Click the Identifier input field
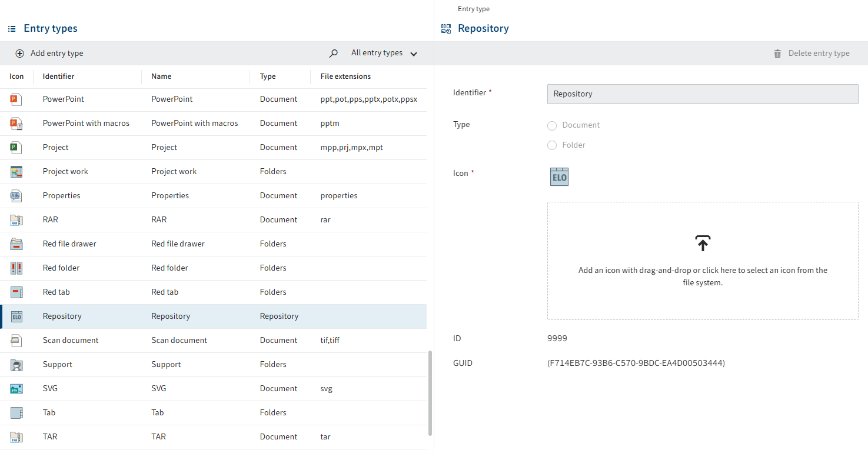868x450 pixels. click(702, 94)
